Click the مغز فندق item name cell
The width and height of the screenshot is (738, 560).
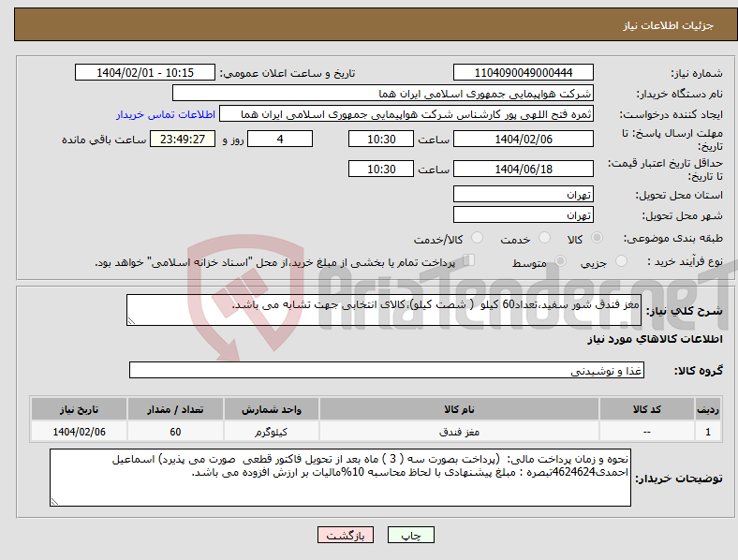click(x=459, y=432)
